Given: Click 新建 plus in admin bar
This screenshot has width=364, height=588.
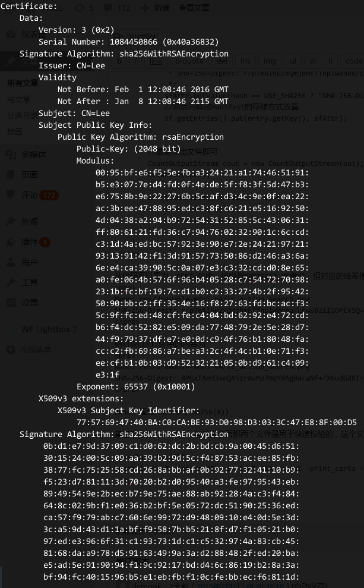Looking at the screenshot, I should pyautogui.click(x=145, y=8).
